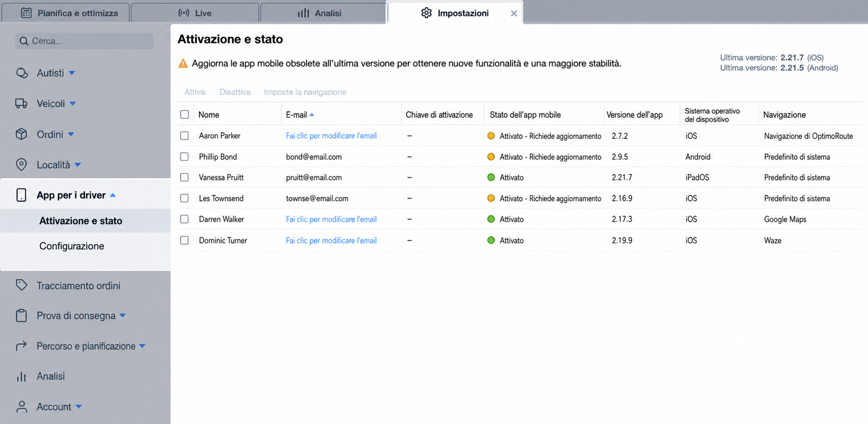Collapse the App per i driver arrow
The width and height of the screenshot is (868, 424).
(113, 195)
